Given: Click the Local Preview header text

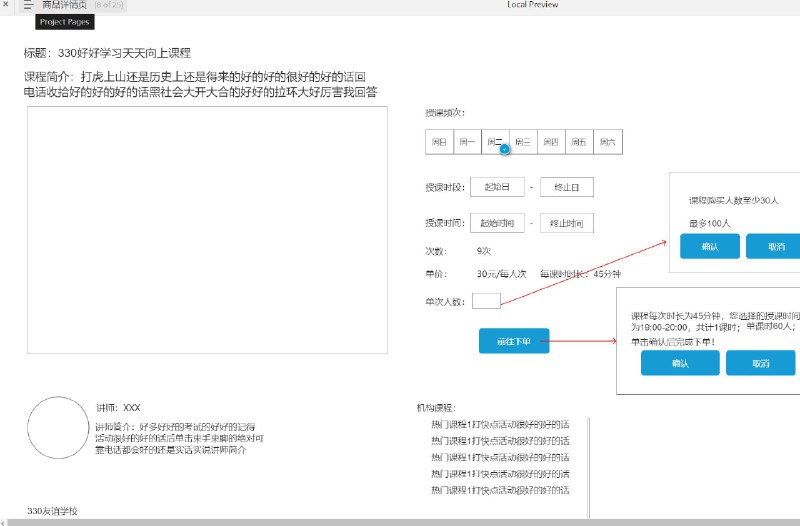Looking at the screenshot, I should pyautogui.click(x=533, y=4).
